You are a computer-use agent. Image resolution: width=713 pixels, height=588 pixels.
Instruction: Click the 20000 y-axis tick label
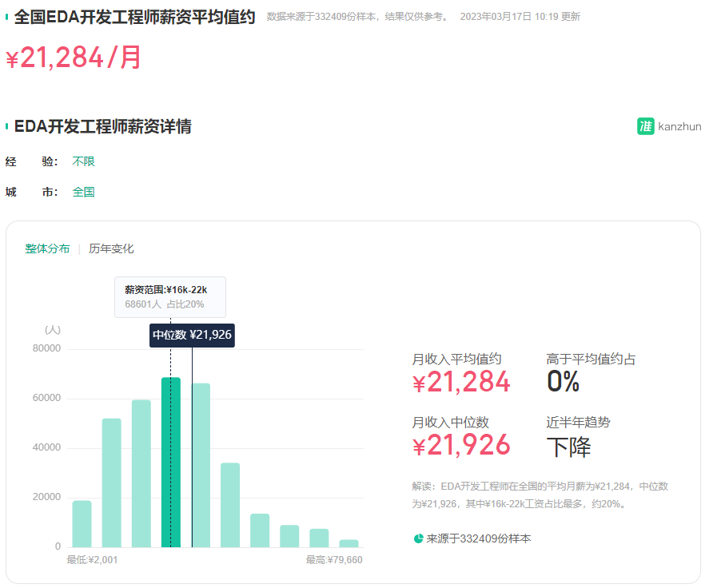pyautogui.click(x=46, y=497)
